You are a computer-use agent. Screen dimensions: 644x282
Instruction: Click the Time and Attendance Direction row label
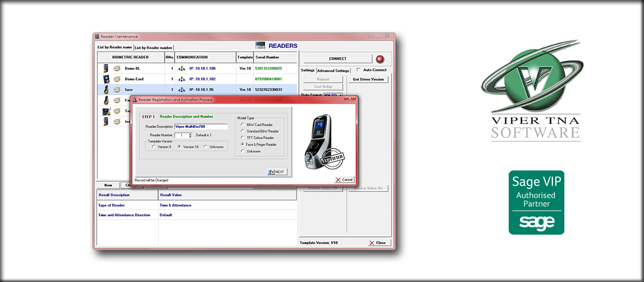[x=124, y=215]
